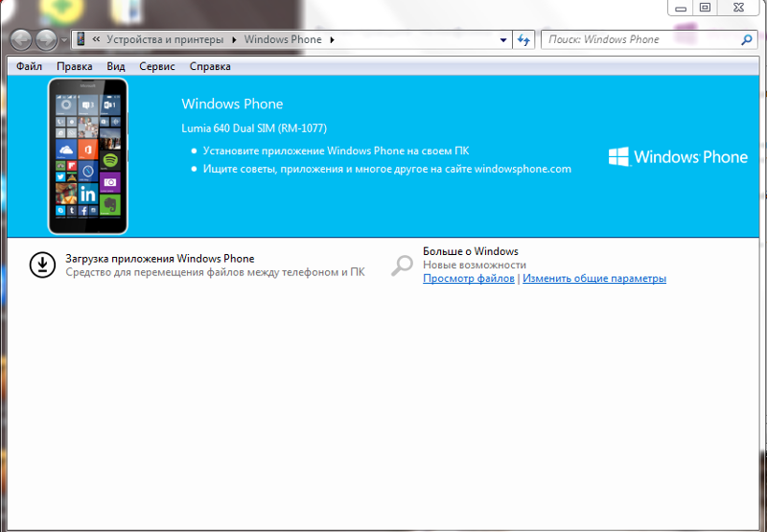The height and width of the screenshot is (532, 767).
Task: Open the Сервис menu
Action: tap(157, 66)
